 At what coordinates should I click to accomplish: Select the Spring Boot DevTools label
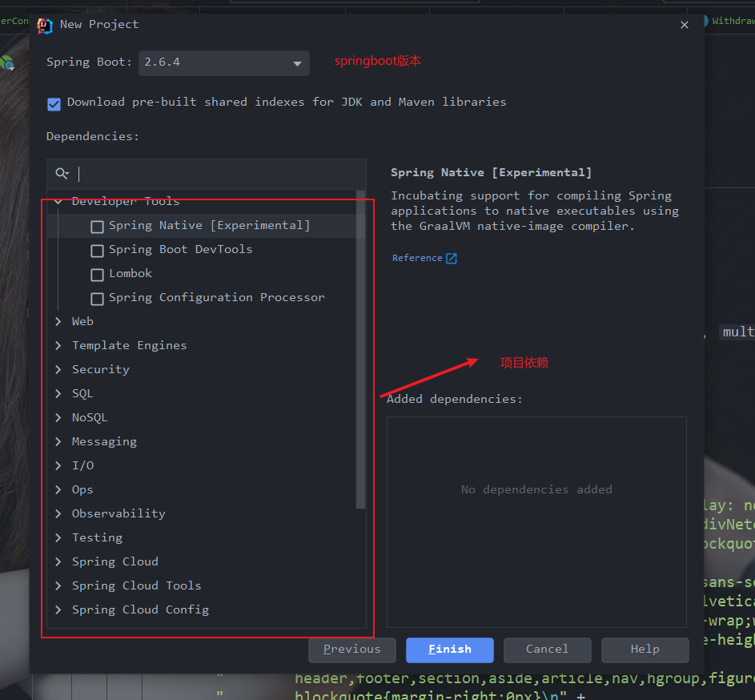181,250
